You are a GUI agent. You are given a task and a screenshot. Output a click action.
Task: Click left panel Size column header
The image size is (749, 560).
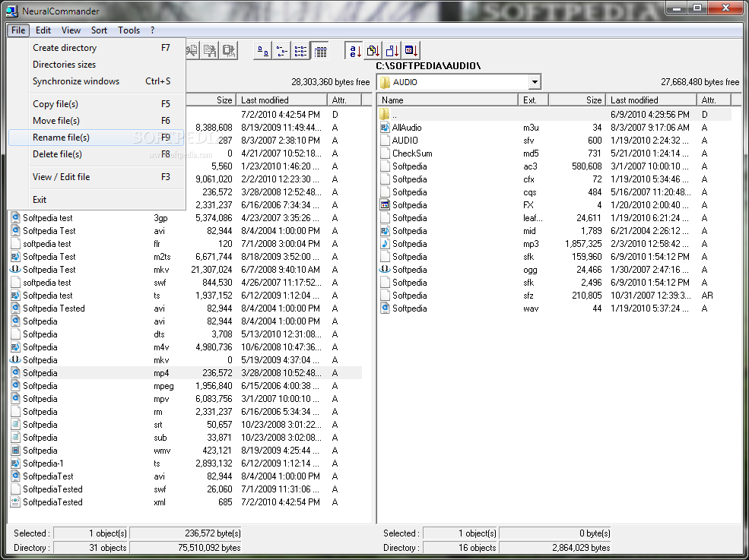211,100
